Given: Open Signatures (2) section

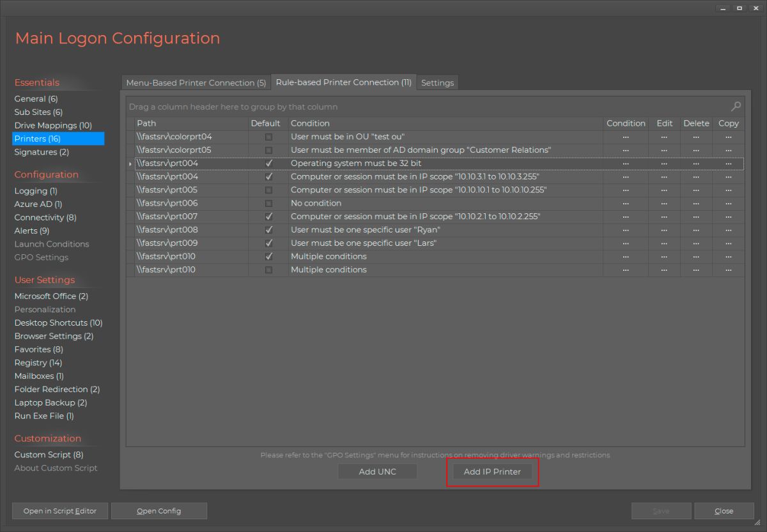Looking at the screenshot, I should click(x=42, y=152).
